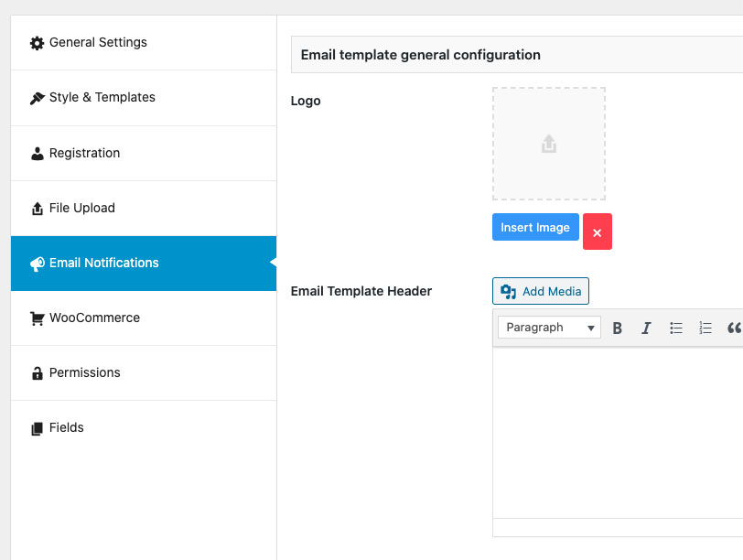Open the General Settings tab
This screenshot has width=743, height=560.
(144, 43)
